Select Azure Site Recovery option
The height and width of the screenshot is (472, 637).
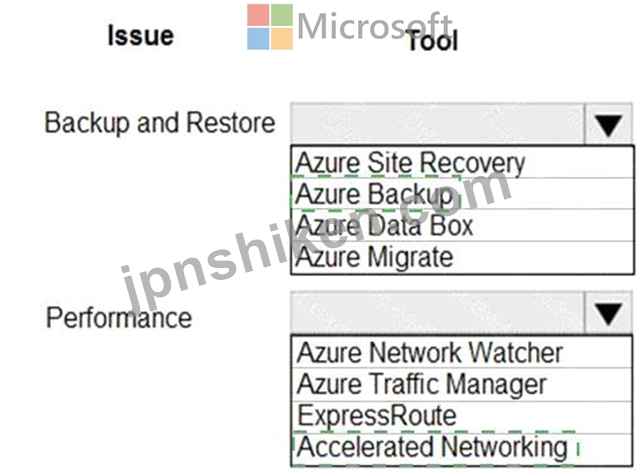click(x=462, y=162)
